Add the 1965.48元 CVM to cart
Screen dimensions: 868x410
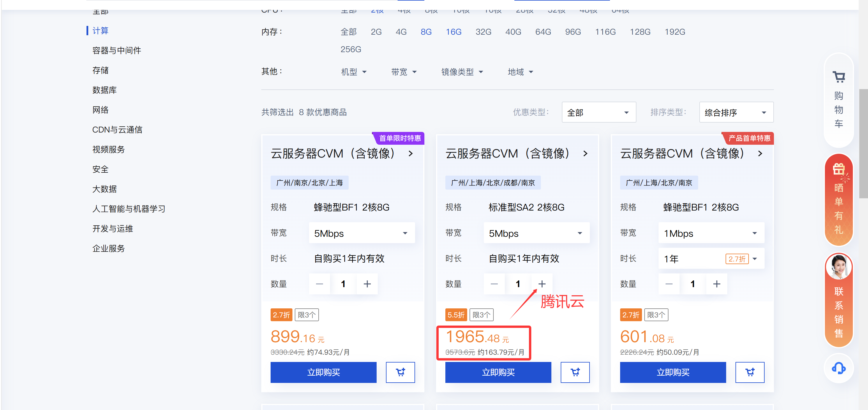coord(575,372)
